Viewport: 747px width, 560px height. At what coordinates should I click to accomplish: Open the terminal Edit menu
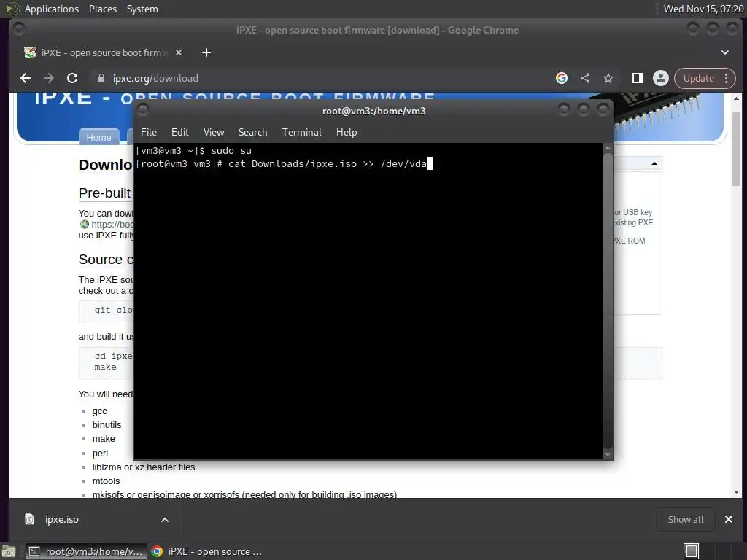(x=179, y=133)
